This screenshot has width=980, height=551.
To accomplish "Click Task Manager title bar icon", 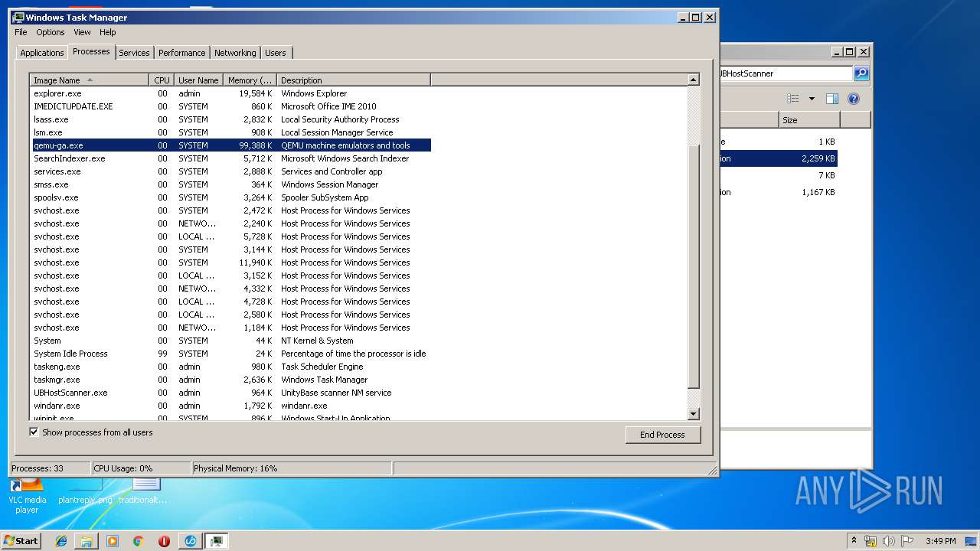I will pyautogui.click(x=18, y=17).
